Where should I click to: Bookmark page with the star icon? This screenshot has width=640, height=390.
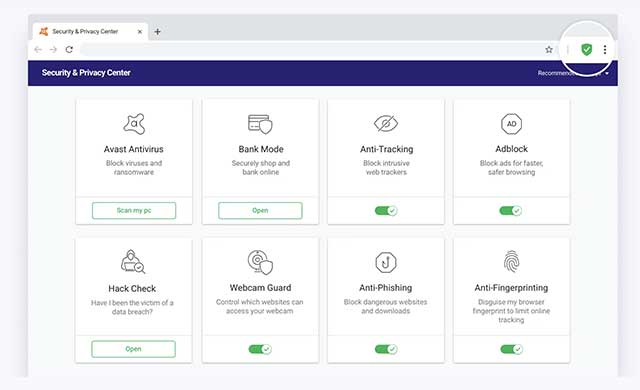tap(549, 50)
